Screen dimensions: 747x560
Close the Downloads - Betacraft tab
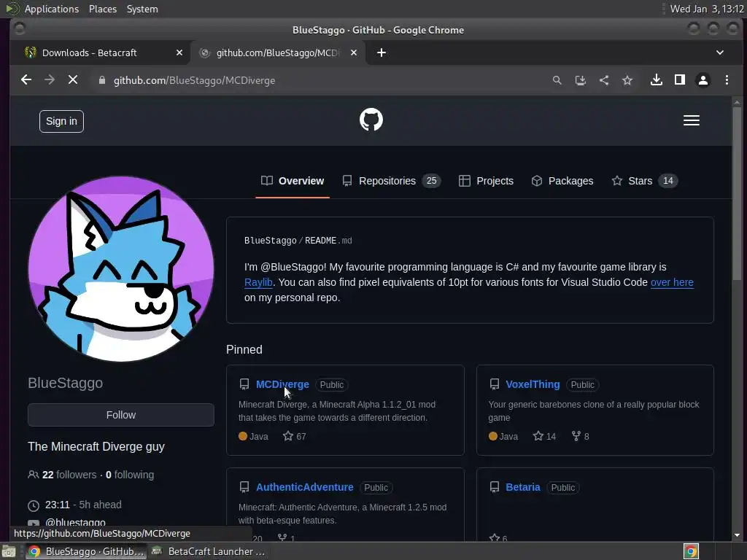coord(179,52)
